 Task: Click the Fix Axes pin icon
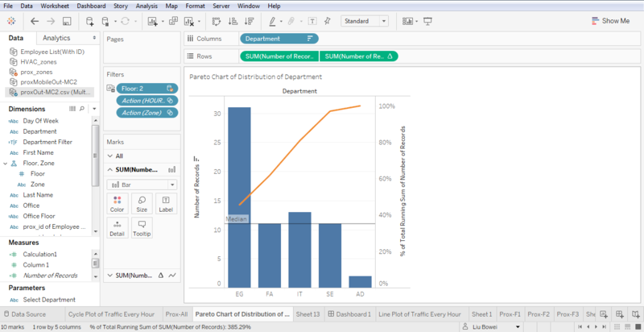[328, 22]
